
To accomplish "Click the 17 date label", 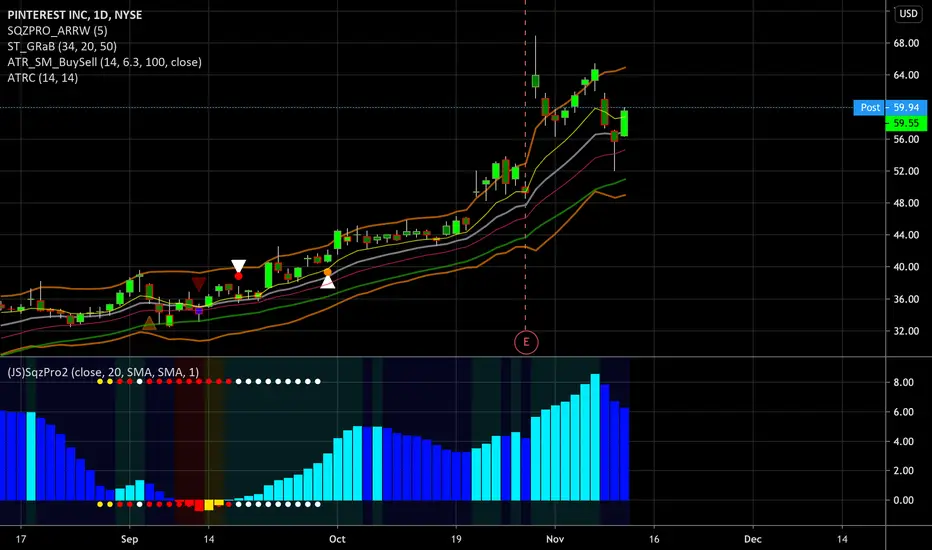I will tap(21, 539).
